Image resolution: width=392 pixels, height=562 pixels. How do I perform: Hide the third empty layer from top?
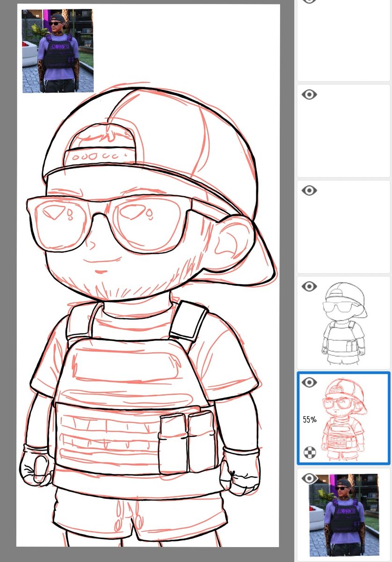point(308,190)
